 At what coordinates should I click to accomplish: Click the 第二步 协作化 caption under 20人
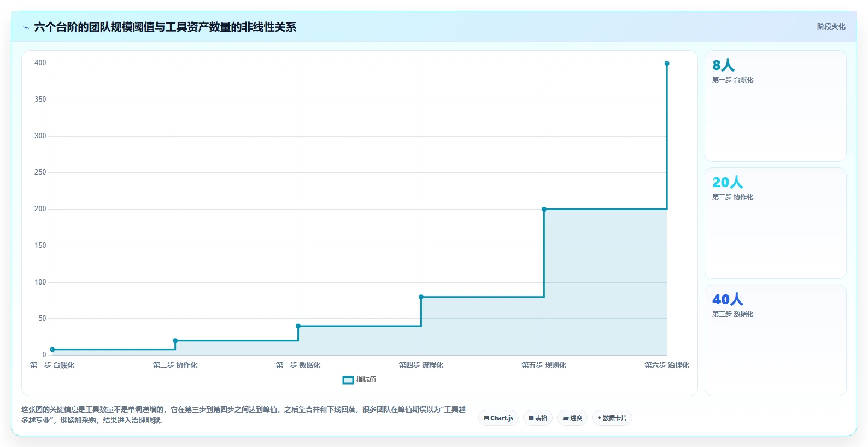point(732,197)
